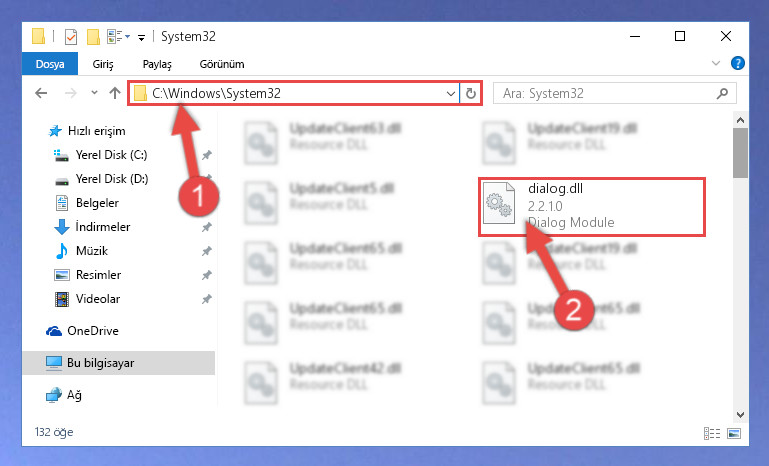Open the Help question mark icon
This screenshot has height=466, width=769.
pyautogui.click(x=738, y=63)
